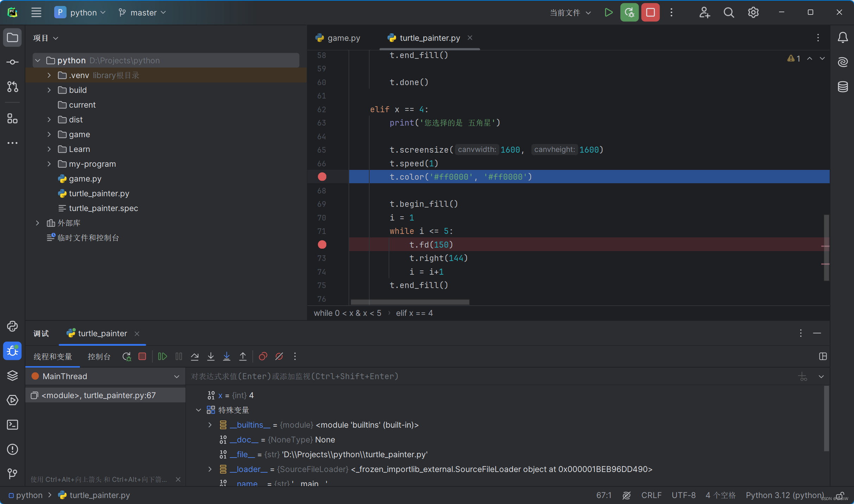This screenshot has height=504, width=854.
Task: Click Step Into My Code button
Action: (227, 356)
